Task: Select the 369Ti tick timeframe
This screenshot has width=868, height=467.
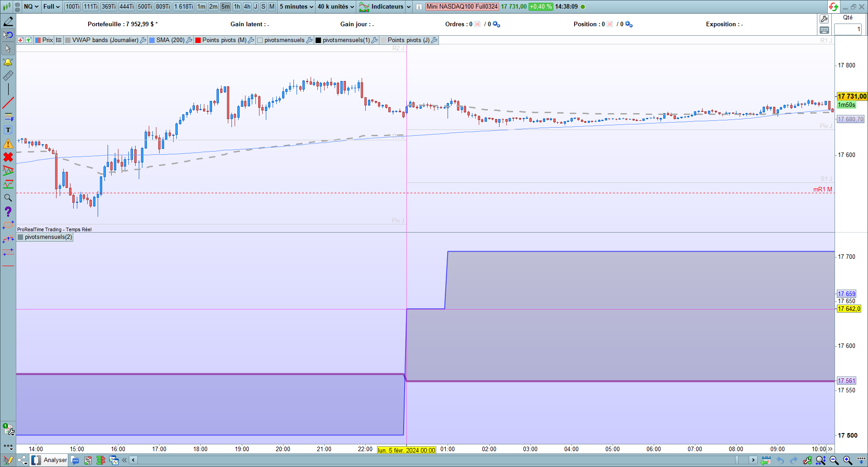Action: (x=108, y=7)
